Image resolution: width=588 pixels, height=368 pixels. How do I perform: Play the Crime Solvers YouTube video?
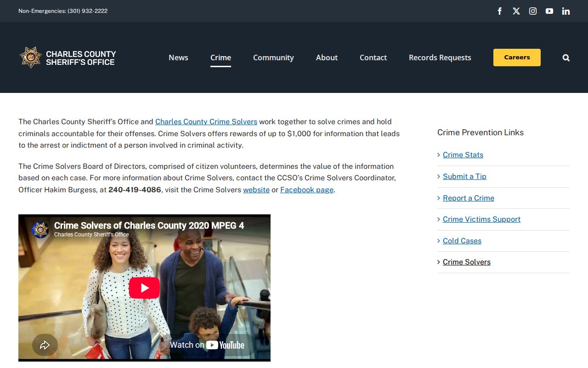(x=144, y=288)
